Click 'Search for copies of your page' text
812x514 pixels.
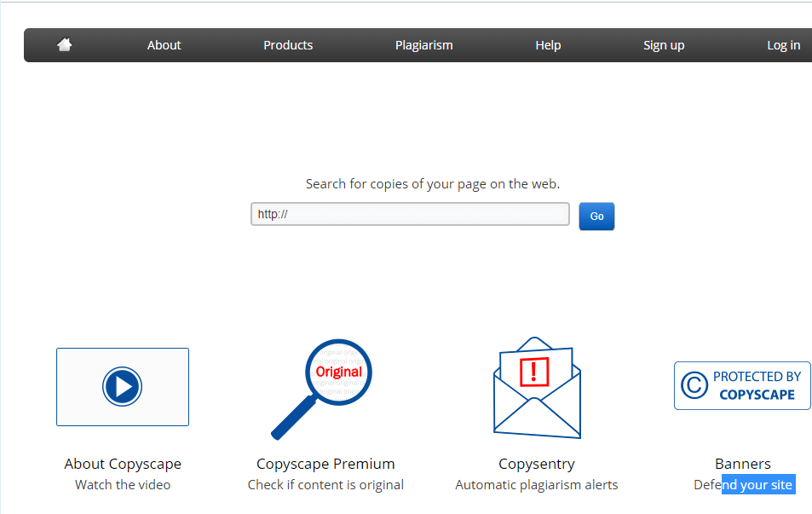point(432,184)
